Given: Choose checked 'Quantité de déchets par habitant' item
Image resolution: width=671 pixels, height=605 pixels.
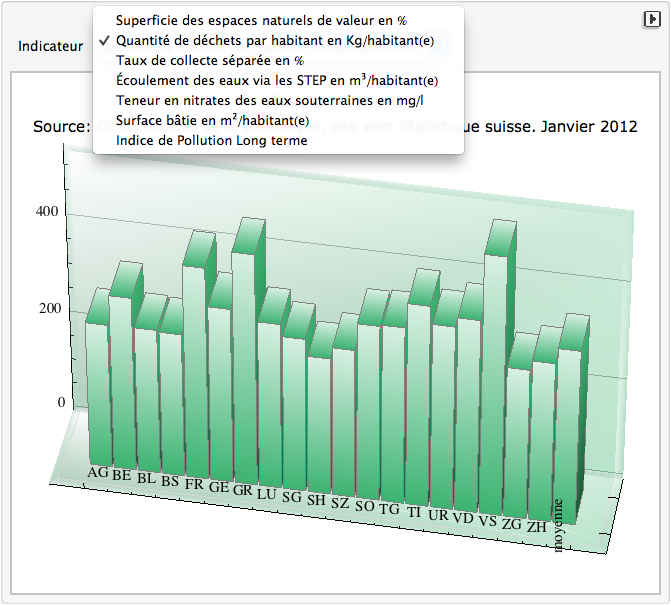Looking at the screenshot, I should [x=273, y=41].
